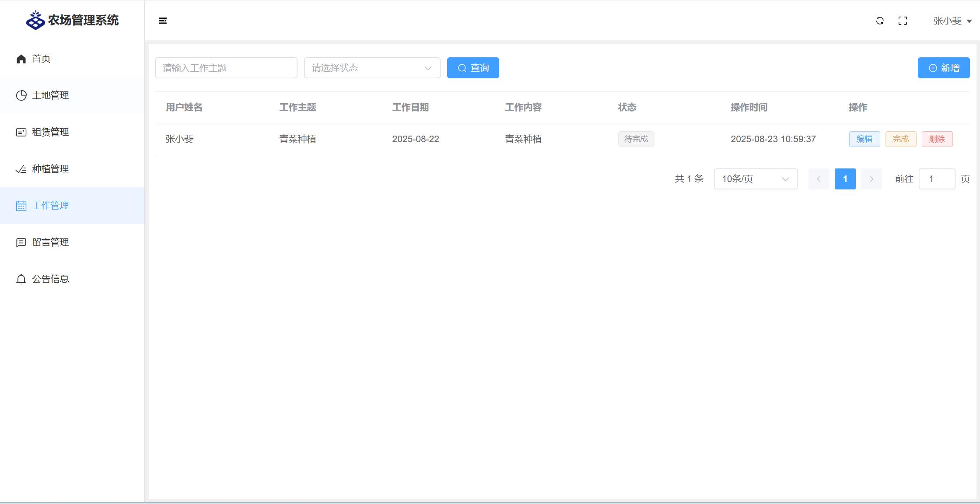
Task: Click the refresh icon in header
Action: (x=880, y=21)
